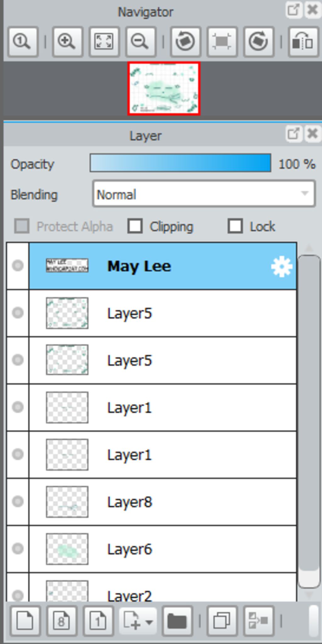Click the layer Opacity slider
Viewport: 322px width, 644px height.
(180, 163)
